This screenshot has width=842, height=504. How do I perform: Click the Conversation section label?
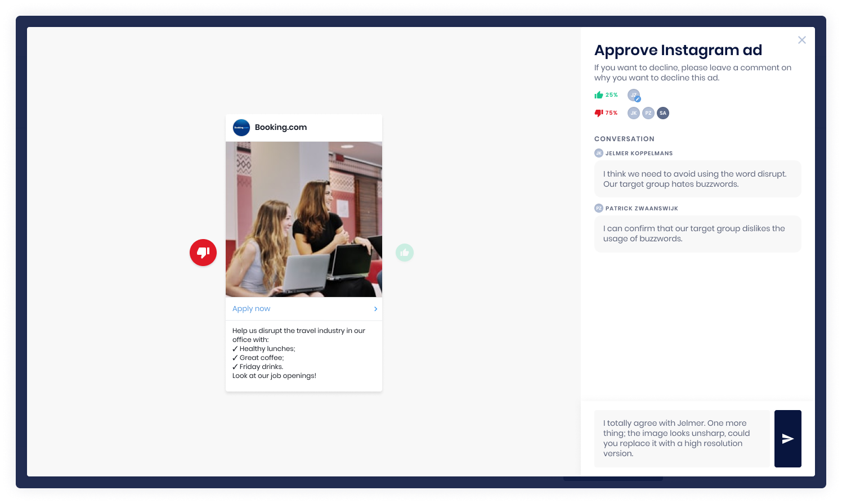pos(625,139)
